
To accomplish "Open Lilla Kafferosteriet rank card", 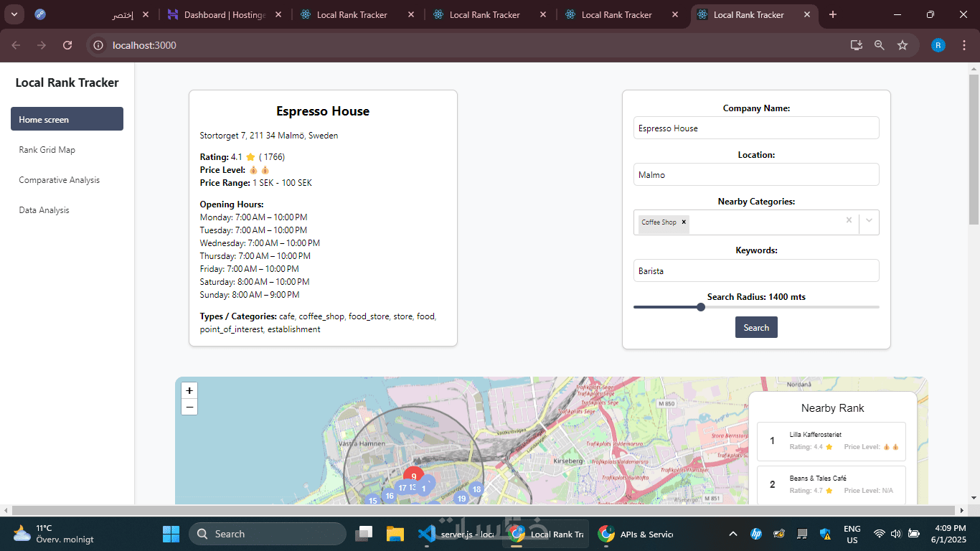I will click(x=831, y=441).
